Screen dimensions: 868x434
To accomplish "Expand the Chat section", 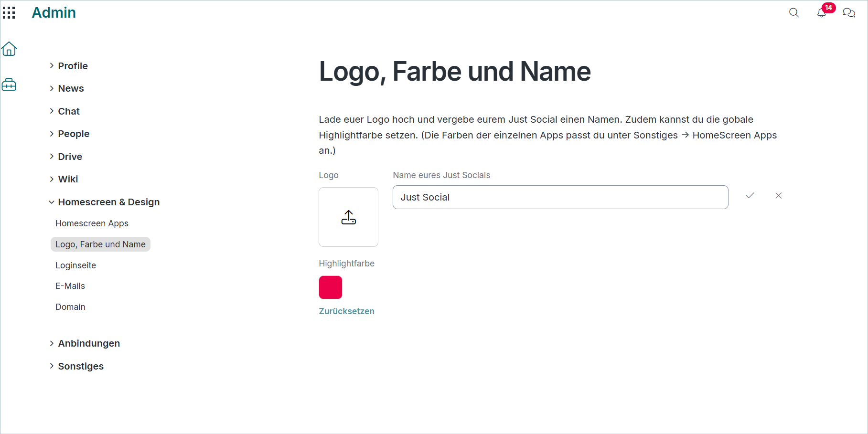I will (x=64, y=111).
